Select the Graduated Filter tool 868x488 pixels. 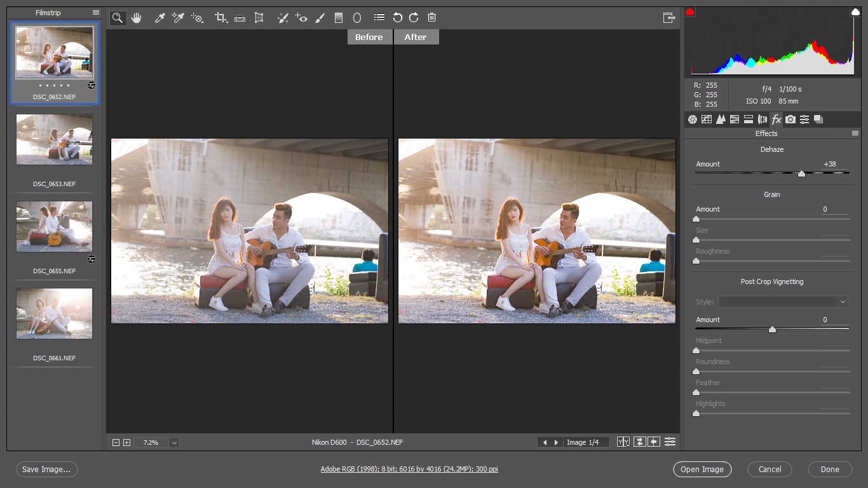[339, 18]
